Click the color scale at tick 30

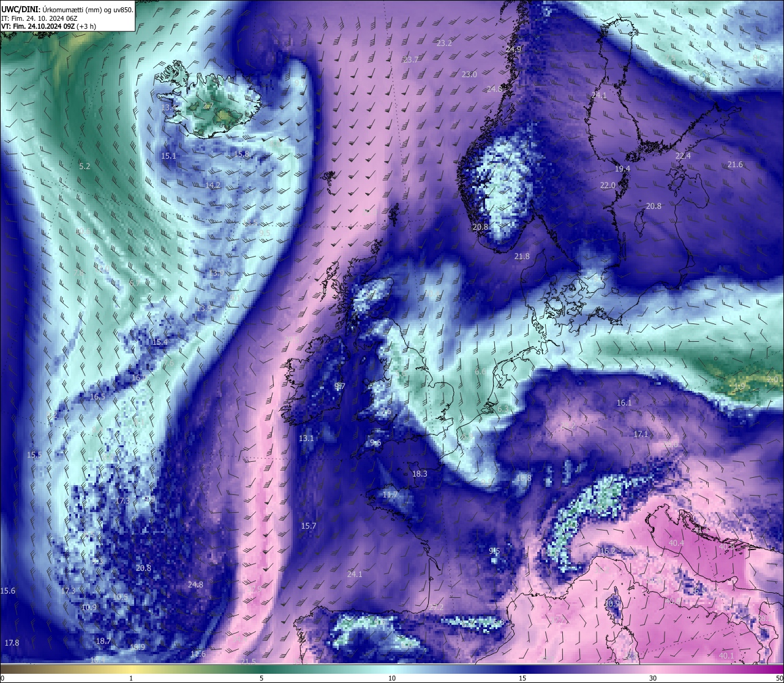pos(653,677)
